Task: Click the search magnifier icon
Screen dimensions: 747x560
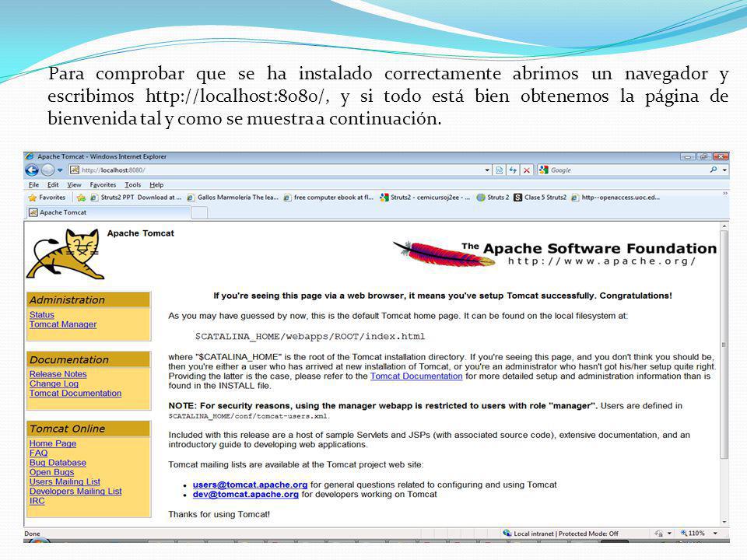Action: click(714, 170)
